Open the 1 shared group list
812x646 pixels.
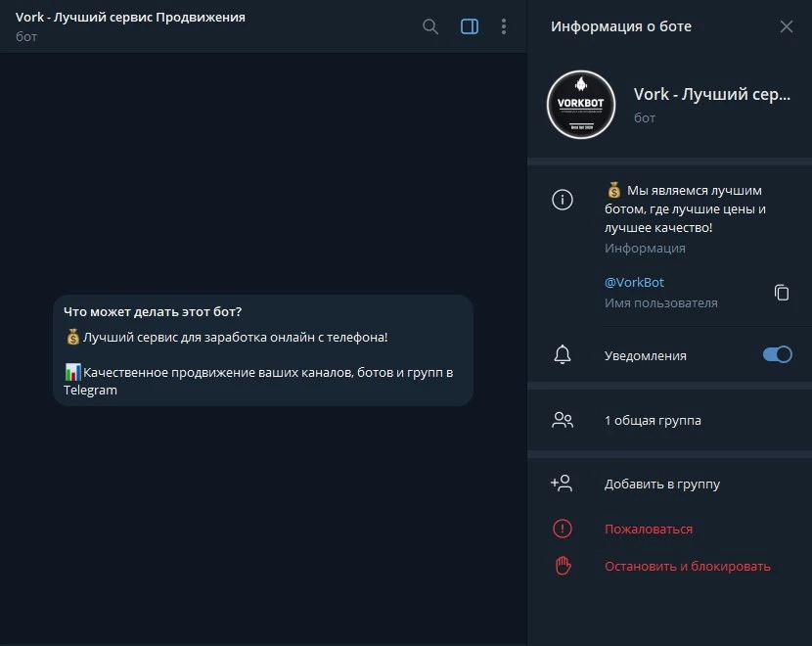[x=653, y=420]
